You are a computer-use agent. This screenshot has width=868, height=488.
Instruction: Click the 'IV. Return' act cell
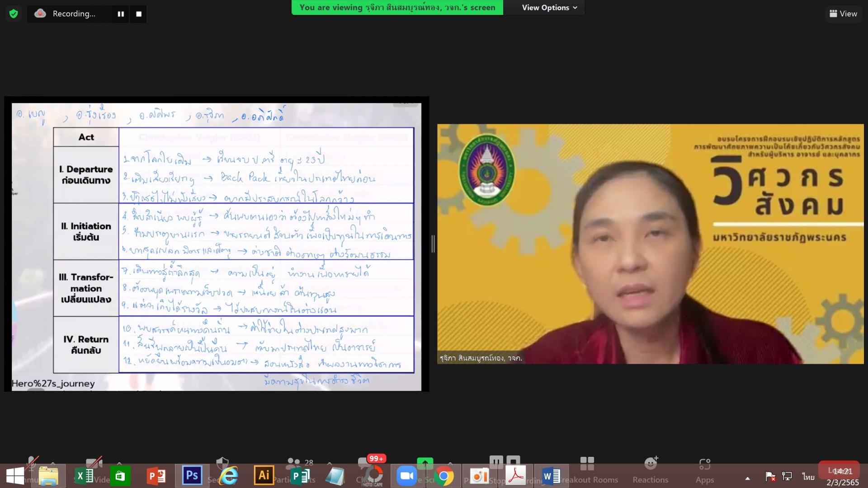[86, 344]
